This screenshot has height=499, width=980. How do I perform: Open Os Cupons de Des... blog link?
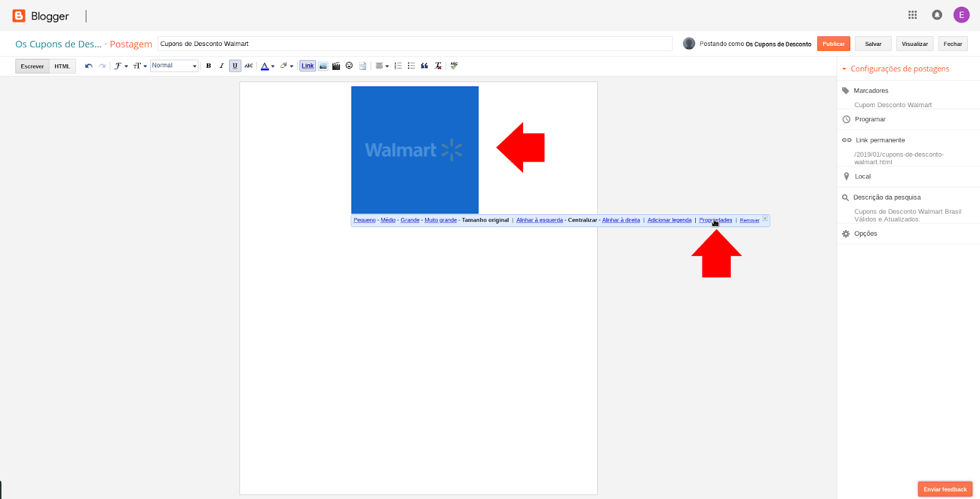point(58,44)
